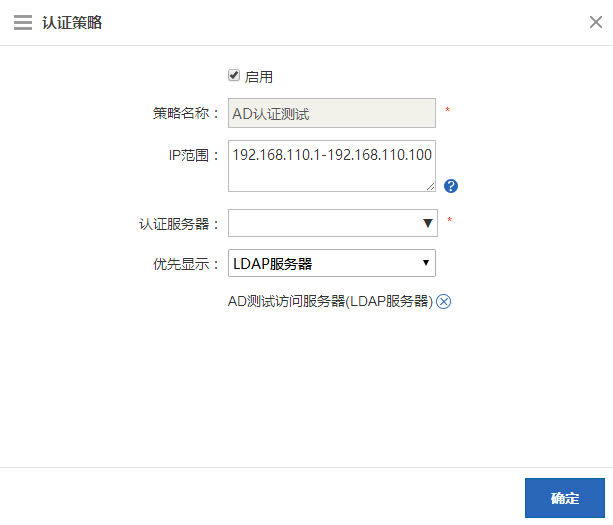Open the 优先显示 LDAP服务器 dropdown

(x=332, y=263)
